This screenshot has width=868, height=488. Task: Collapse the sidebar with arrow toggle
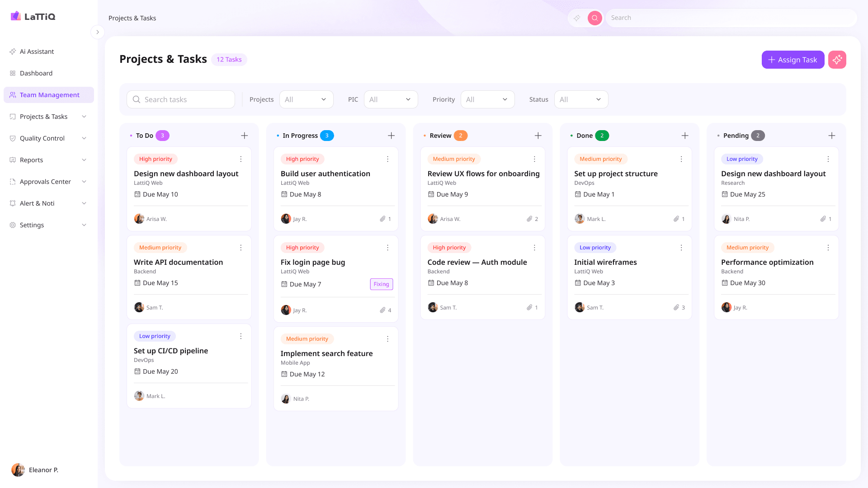[x=97, y=32]
